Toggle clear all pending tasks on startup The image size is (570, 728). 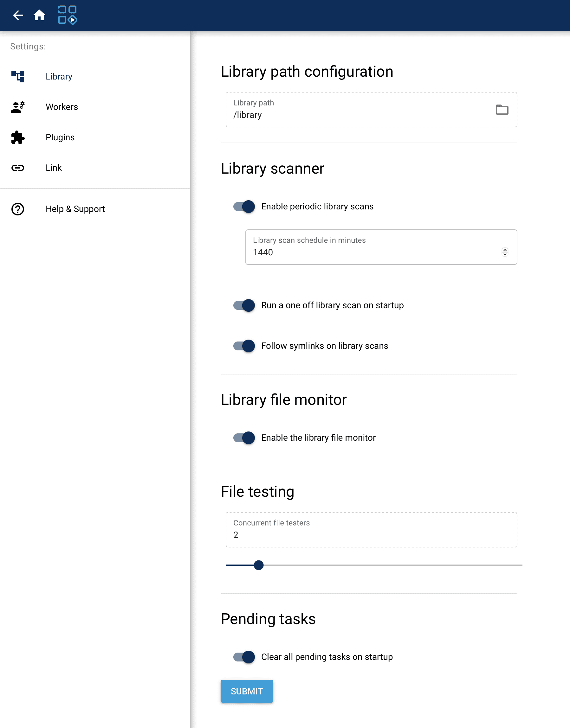tap(244, 657)
